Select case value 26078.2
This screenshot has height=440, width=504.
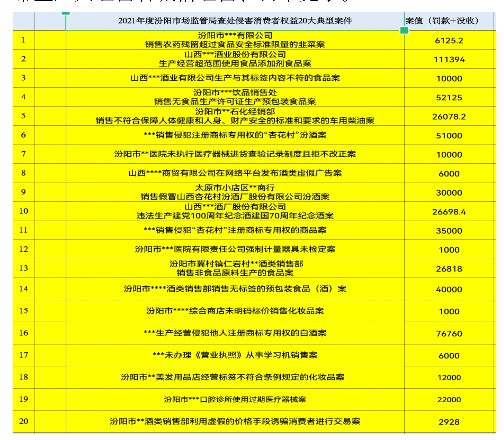[x=449, y=116]
